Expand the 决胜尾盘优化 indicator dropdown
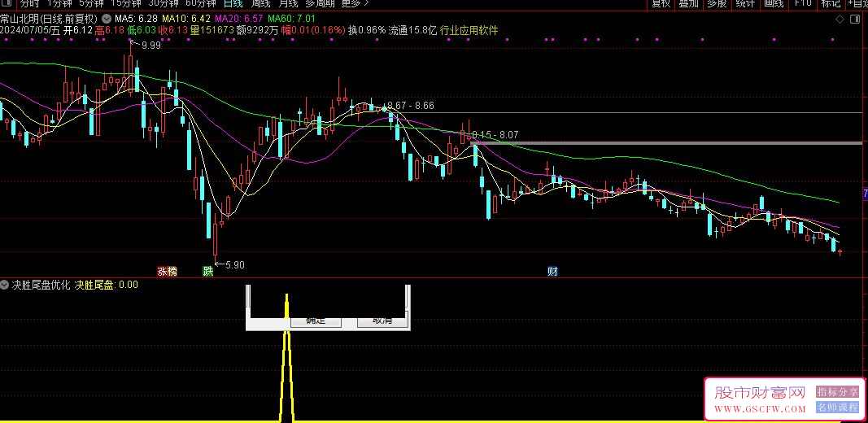 pyautogui.click(x=5, y=285)
